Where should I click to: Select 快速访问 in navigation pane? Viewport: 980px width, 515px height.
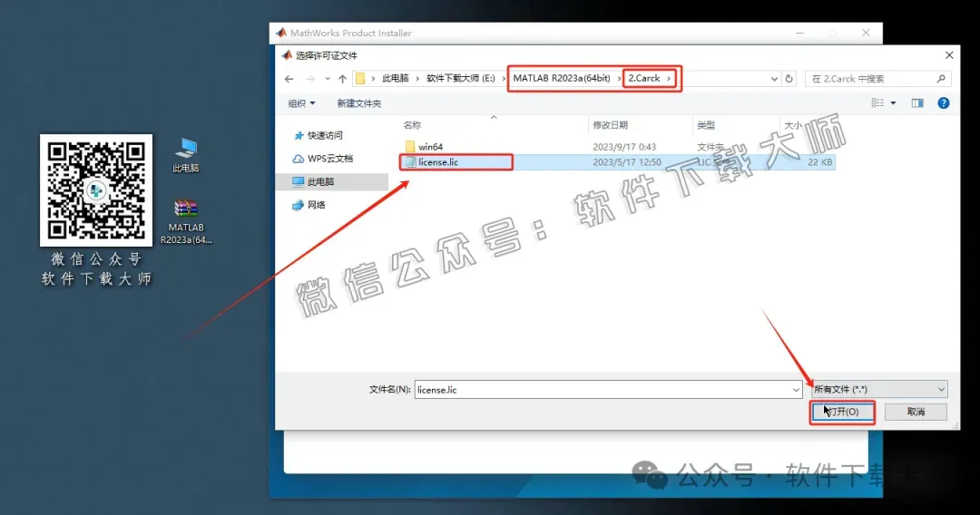[325, 135]
